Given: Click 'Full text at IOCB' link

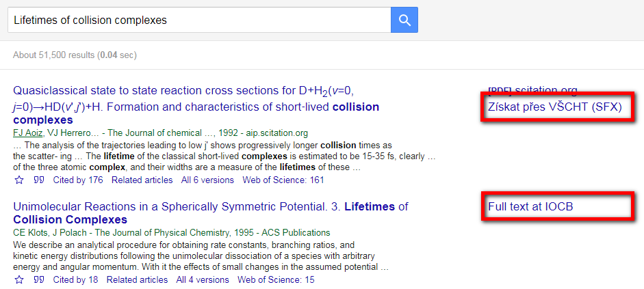Looking at the screenshot, I should pos(530,206).
